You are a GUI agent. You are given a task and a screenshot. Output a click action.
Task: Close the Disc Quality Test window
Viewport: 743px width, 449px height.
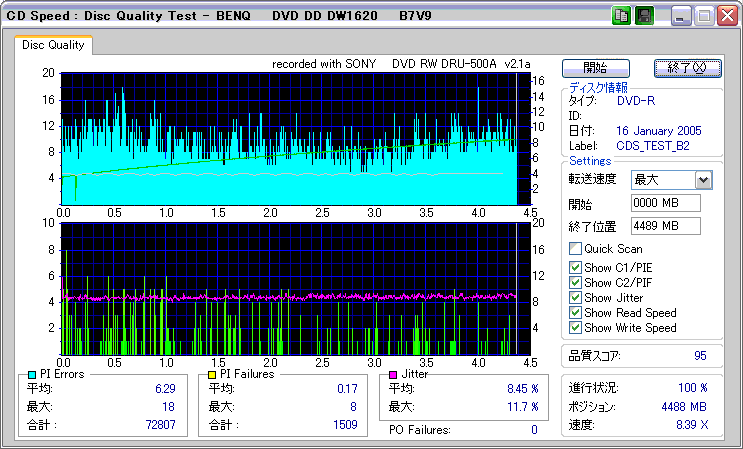[729, 16]
